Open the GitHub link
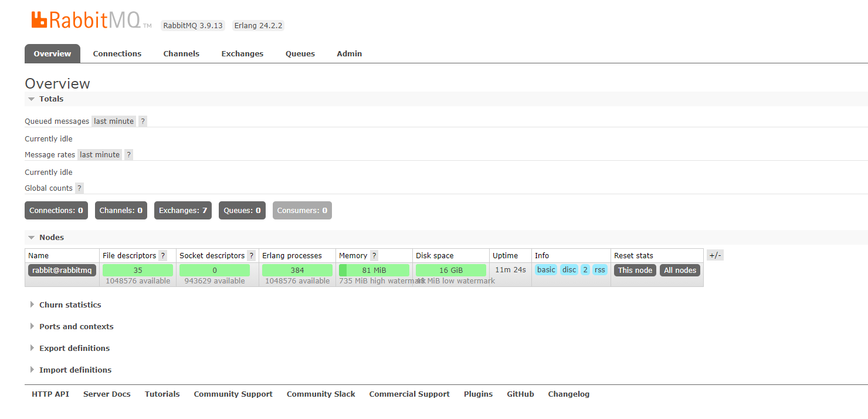 pos(521,394)
